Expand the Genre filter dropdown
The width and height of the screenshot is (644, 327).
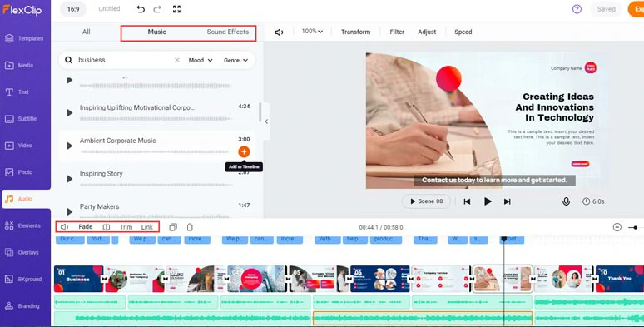pos(235,60)
